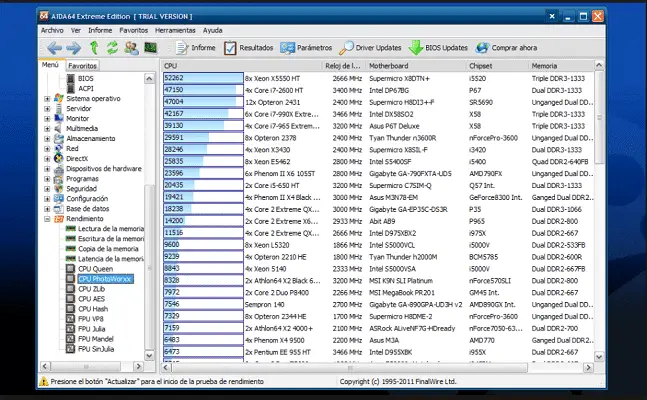
Task: Select the FPU Mandel benchmark
Action: coord(96,339)
